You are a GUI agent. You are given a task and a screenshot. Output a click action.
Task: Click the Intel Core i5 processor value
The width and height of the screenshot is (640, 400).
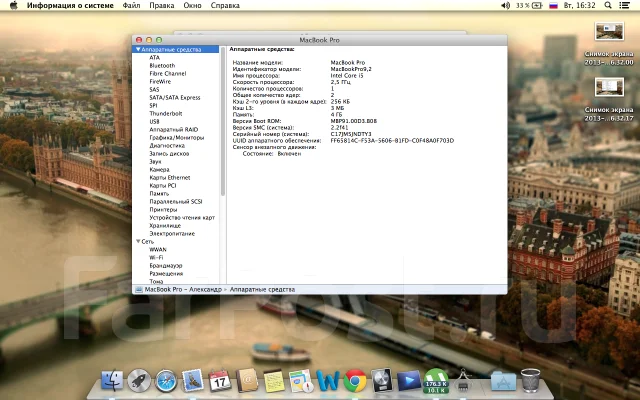(347, 76)
